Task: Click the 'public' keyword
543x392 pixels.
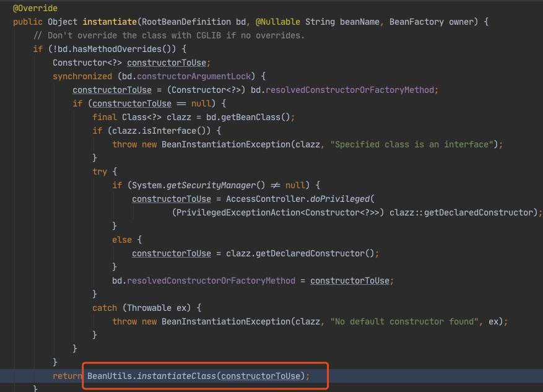Action: [28, 22]
